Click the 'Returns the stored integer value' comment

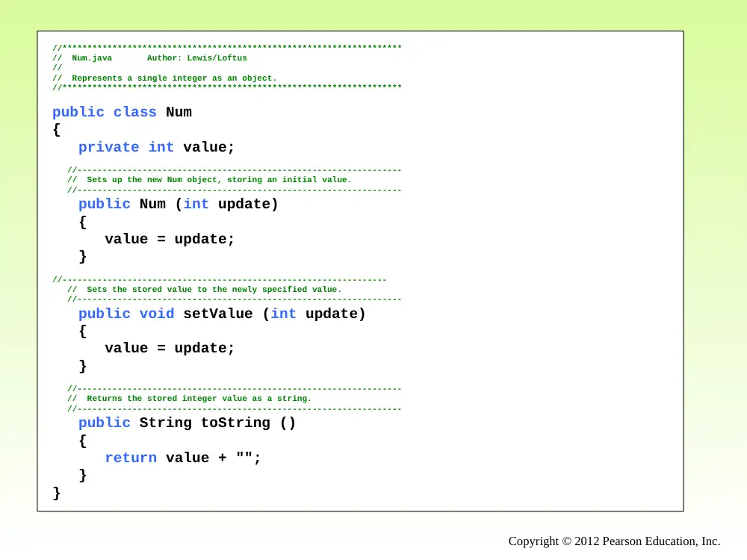tap(199, 399)
